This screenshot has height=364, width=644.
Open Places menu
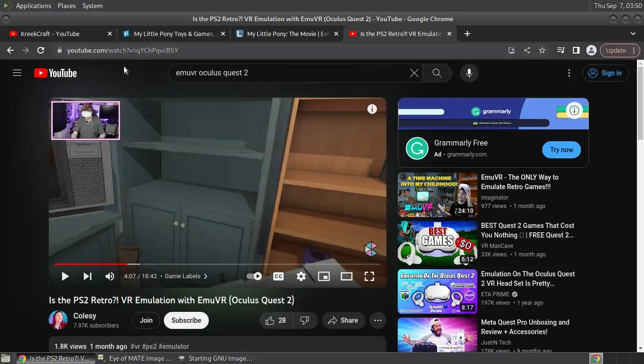pos(67,6)
